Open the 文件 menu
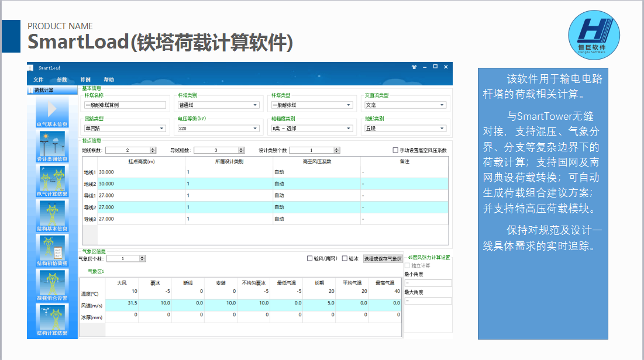The height and width of the screenshot is (360, 644). [x=38, y=79]
